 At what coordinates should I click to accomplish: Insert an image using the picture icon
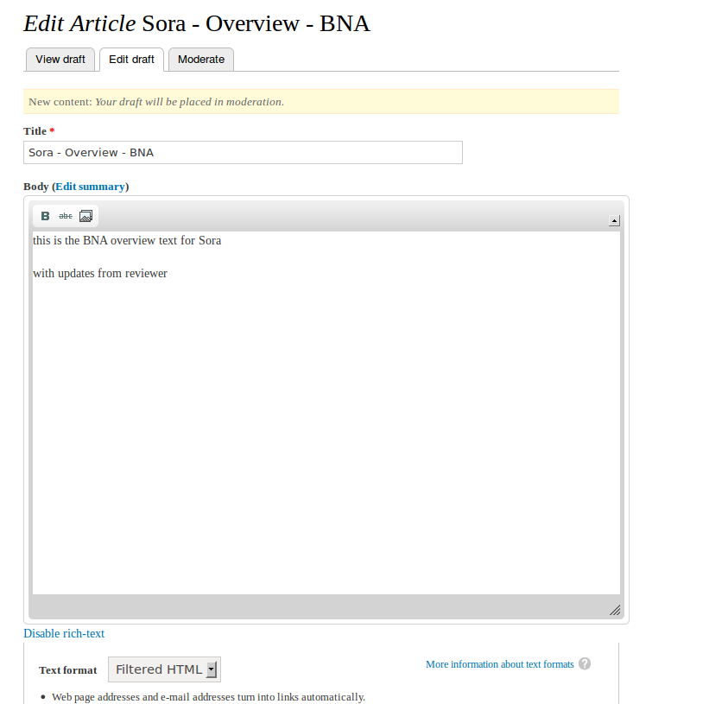(85, 215)
